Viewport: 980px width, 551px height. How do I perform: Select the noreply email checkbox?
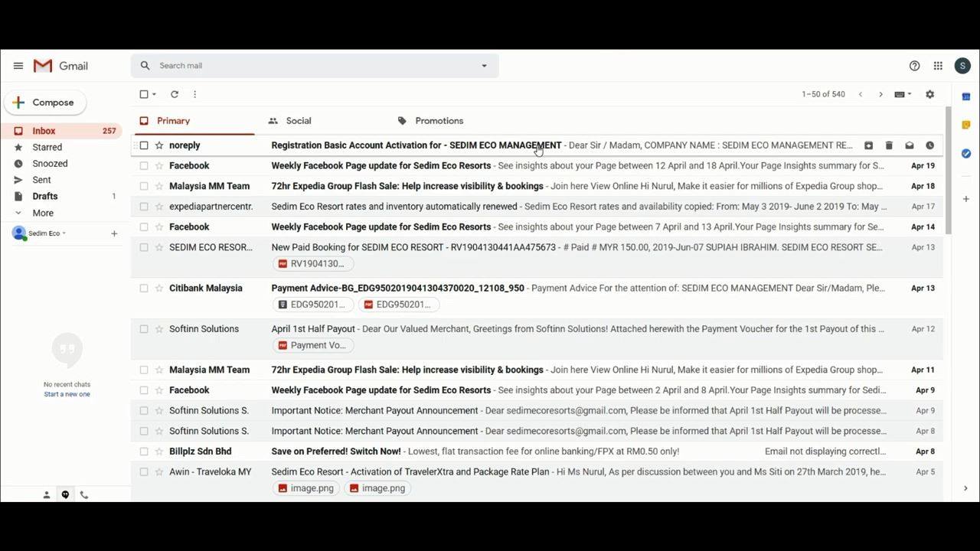(x=144, y=145)
